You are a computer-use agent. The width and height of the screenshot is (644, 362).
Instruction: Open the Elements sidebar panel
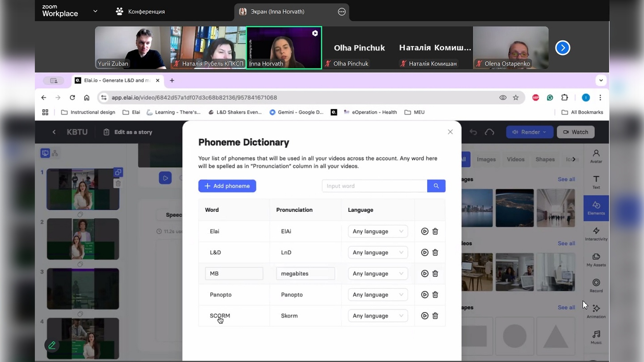(596, 208)
